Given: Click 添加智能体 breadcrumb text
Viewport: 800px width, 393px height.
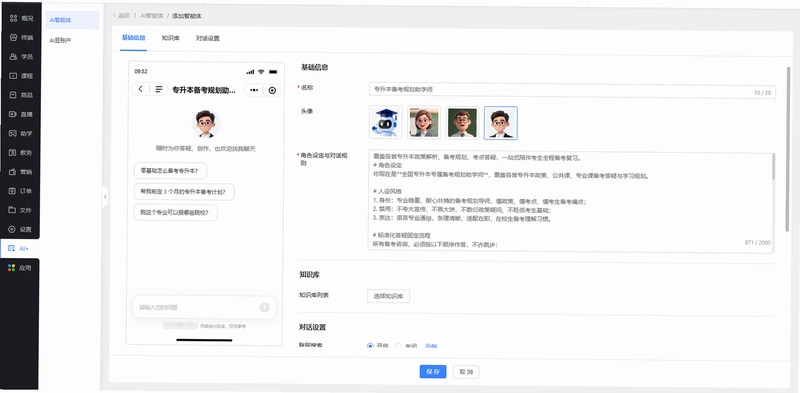Looking at the screenshot, I should (187, 16).
